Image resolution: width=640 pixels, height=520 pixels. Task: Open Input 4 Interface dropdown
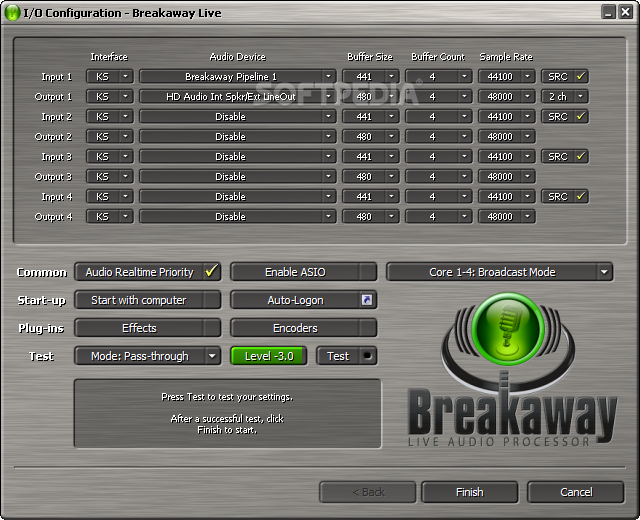point(110,196)
